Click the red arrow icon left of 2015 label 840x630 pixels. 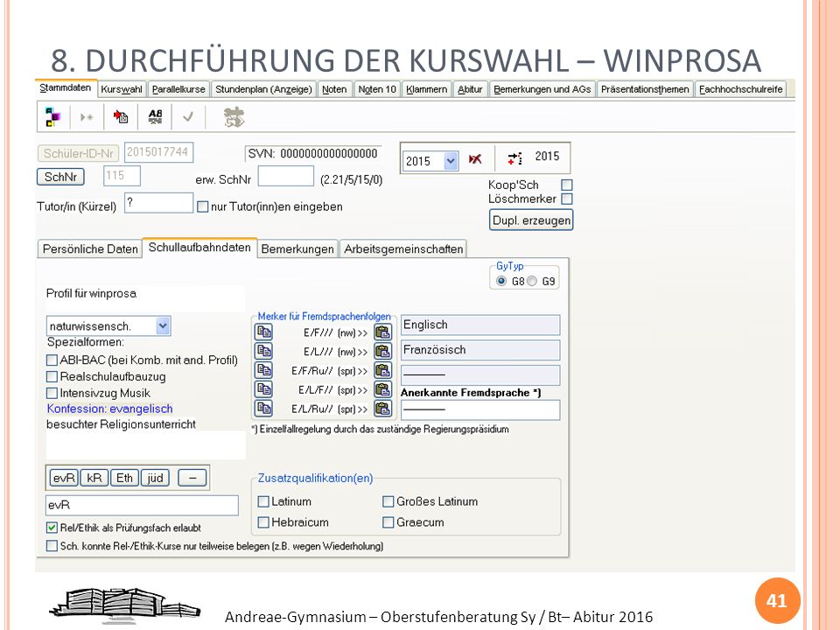pos(514,158)
